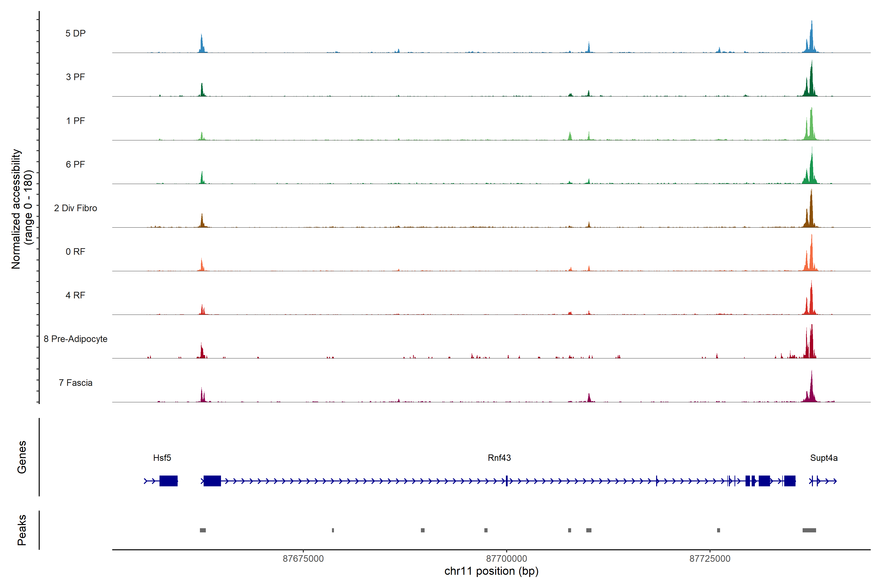Image resolution: width=882 pixels, height=588 pixels.
Task: Click the first large Rnf43 exon box
Action: [212, 481]
